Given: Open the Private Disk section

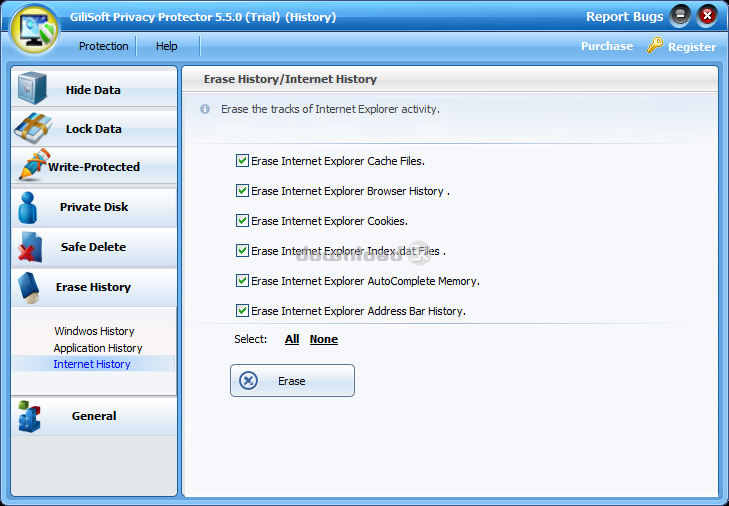Looking at the screenshot, I should click(94, 207).
